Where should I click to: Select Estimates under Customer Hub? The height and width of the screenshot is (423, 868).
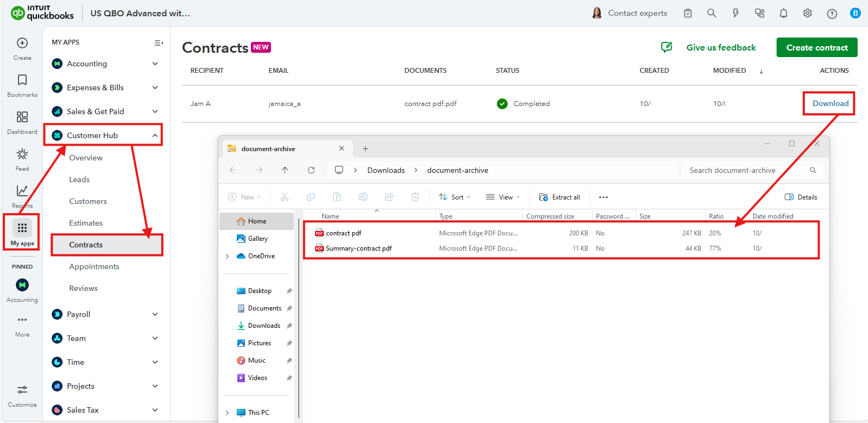click(x=86, y=223)
